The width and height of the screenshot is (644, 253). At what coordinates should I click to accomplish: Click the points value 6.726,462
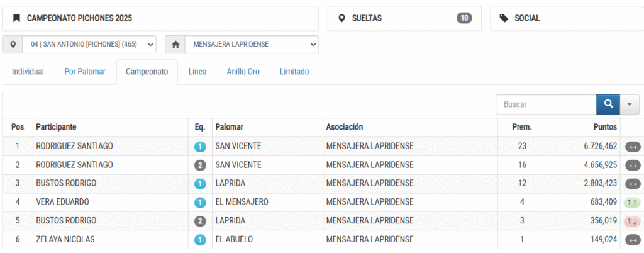601,146
